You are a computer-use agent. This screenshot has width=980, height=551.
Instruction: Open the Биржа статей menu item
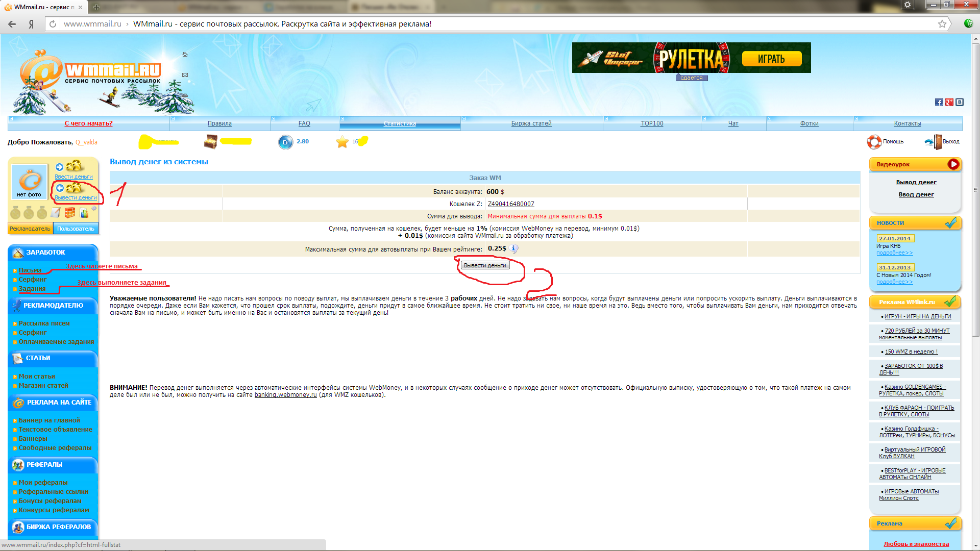point(531,123)
